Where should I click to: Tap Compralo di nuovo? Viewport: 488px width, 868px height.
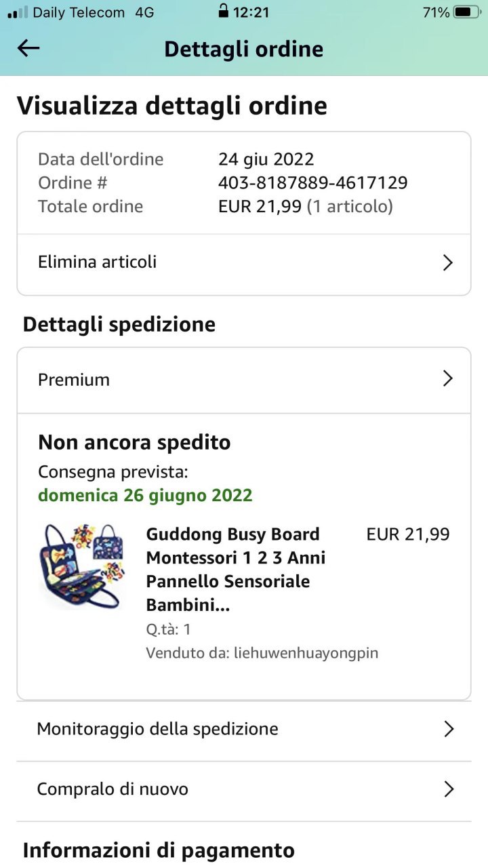113,789
